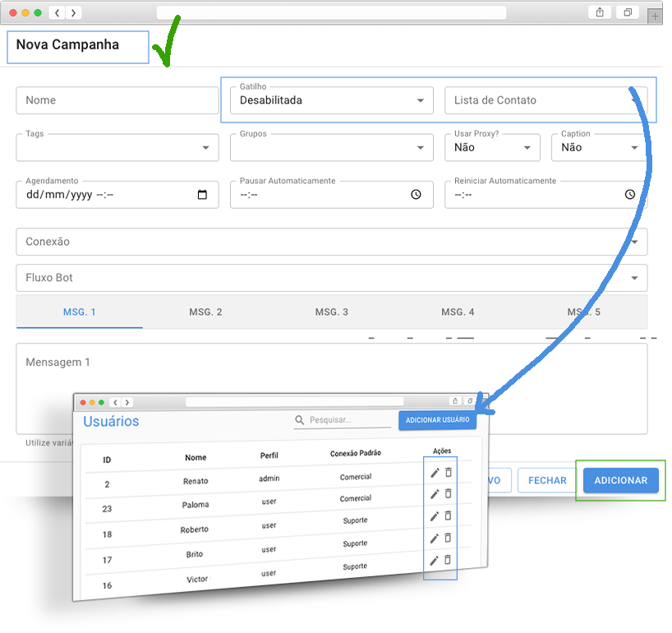Switch to the MSG. 1 tab
The image size is (672, 633).
[80, 312]
